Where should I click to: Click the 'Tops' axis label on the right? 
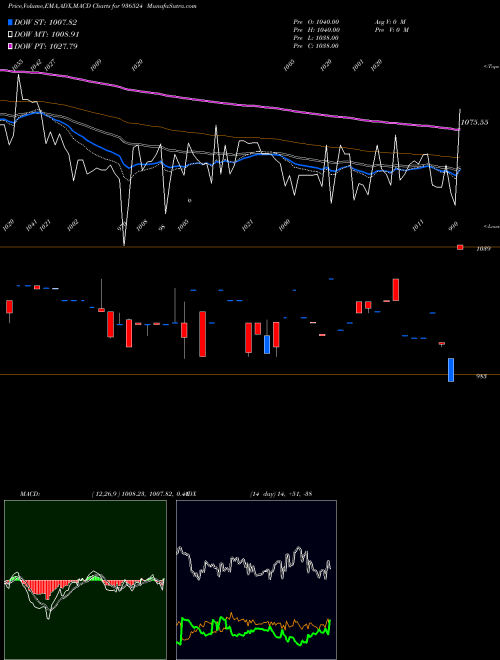(492, 67)
